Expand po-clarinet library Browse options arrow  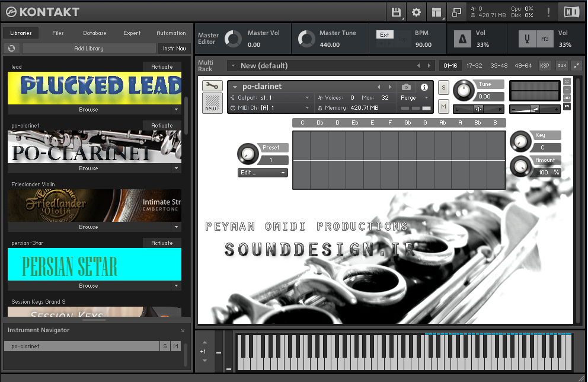176,168
